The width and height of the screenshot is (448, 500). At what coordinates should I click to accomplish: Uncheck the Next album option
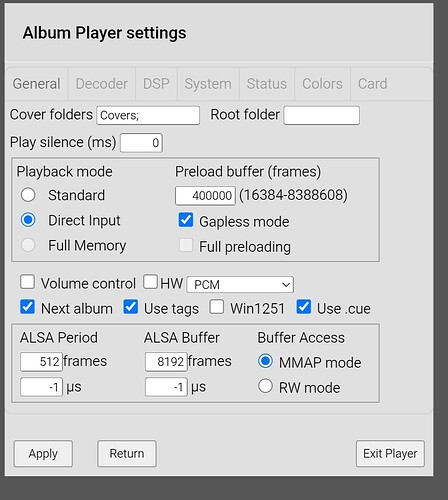27,307
